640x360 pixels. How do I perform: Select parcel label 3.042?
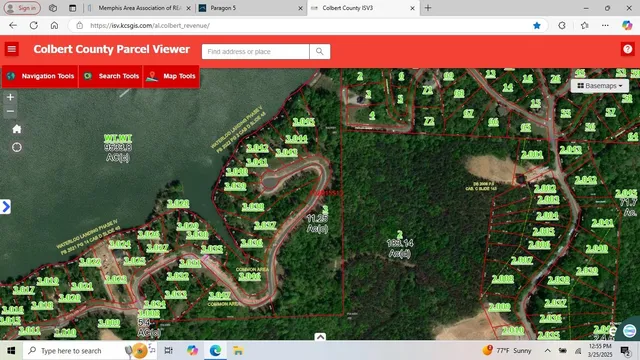pyautogui.click(x=258, y=148)
